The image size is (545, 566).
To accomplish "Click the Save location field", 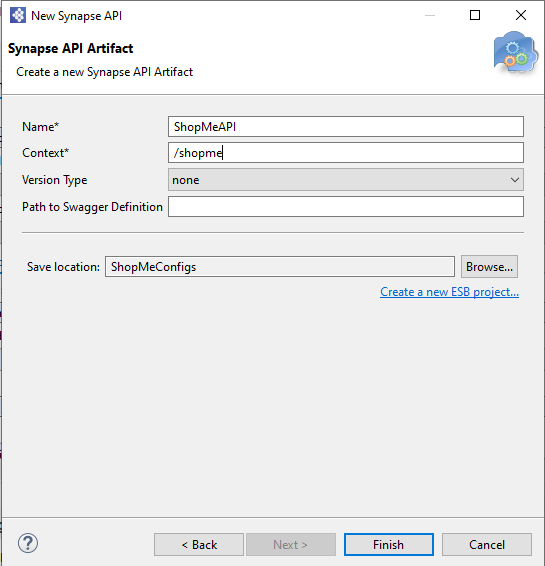I will 280,267.
